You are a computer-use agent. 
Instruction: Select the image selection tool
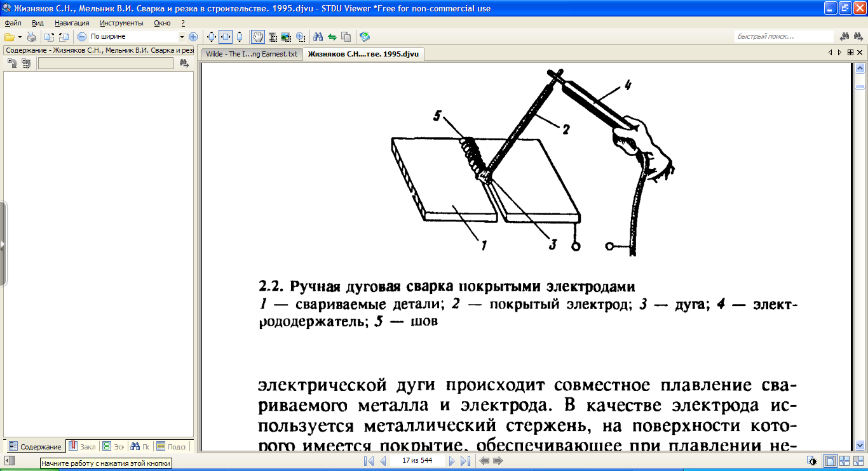point(286,37)
